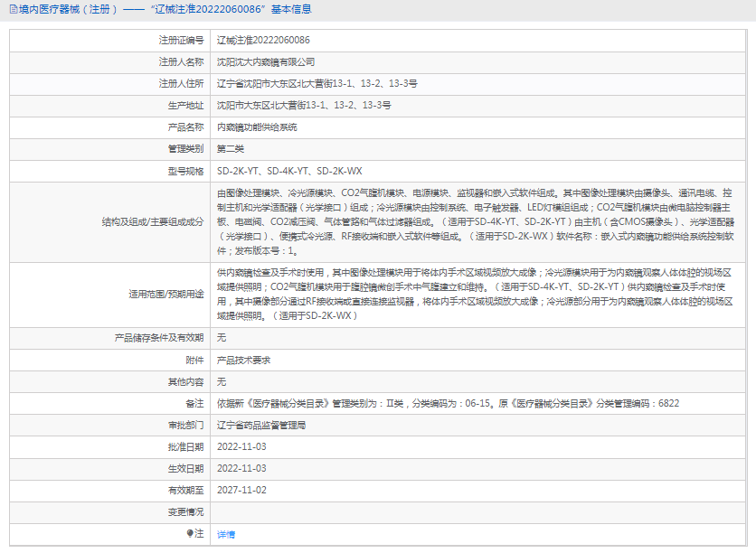Select registration number 辽械注准20222060086 in table
This screenshot has width=756, height=553.
[263, 41]
